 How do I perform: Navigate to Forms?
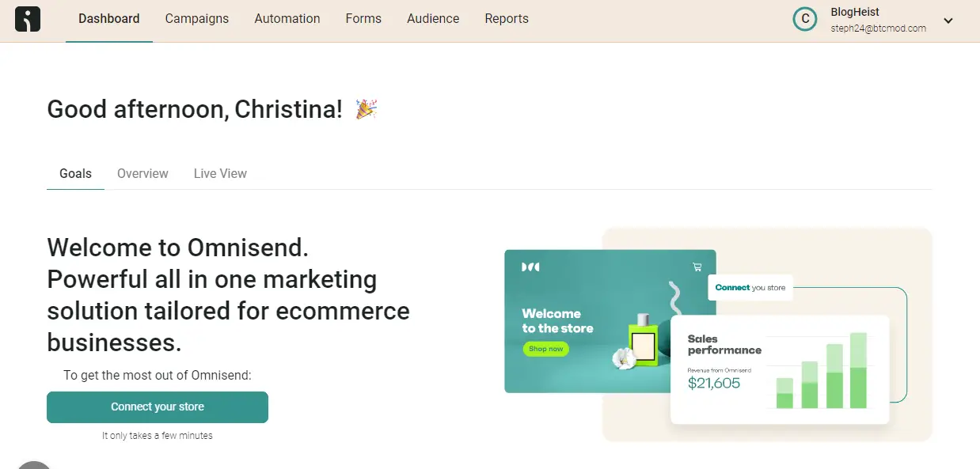pos(363,18)
